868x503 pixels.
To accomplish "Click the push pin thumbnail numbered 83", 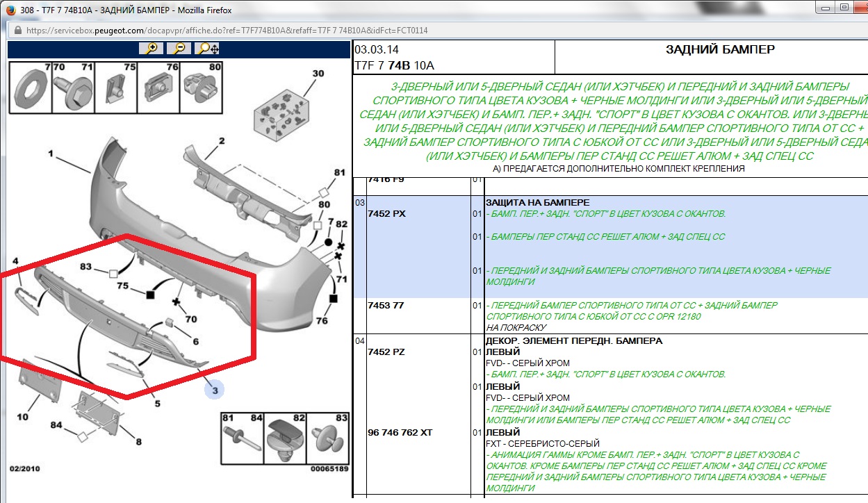I will (327, 439).
